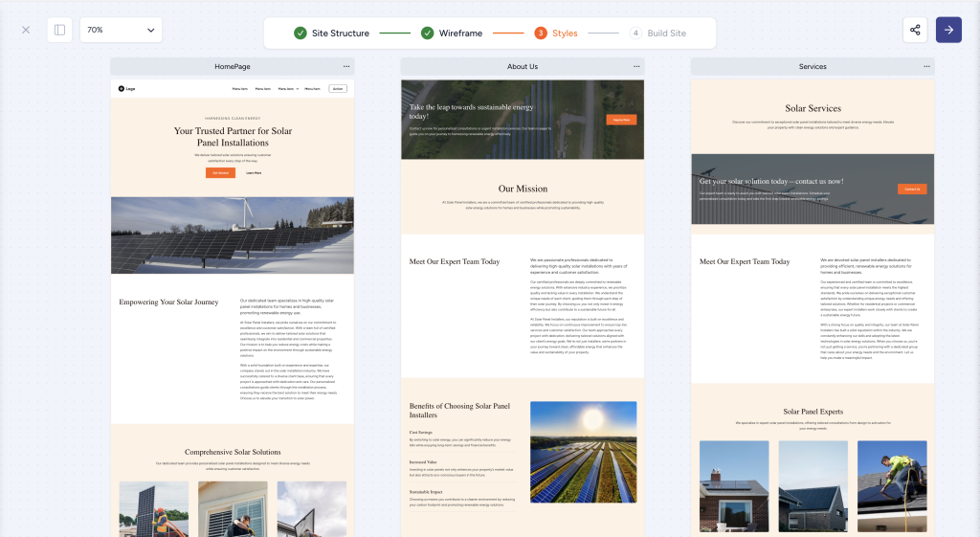Viewport: 980px width, 537px height.
Task: Click 'Benefits of Choosing Solar Panel Installers' heading
Action: tap(459, 410)
